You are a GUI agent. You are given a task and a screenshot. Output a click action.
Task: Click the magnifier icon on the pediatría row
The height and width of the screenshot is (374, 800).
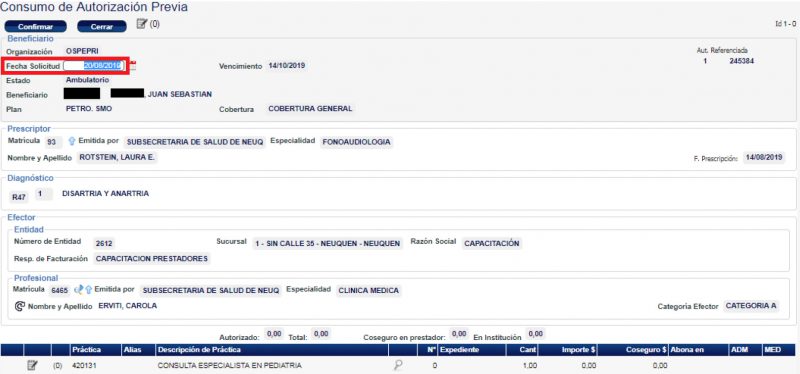coord(398,365)
